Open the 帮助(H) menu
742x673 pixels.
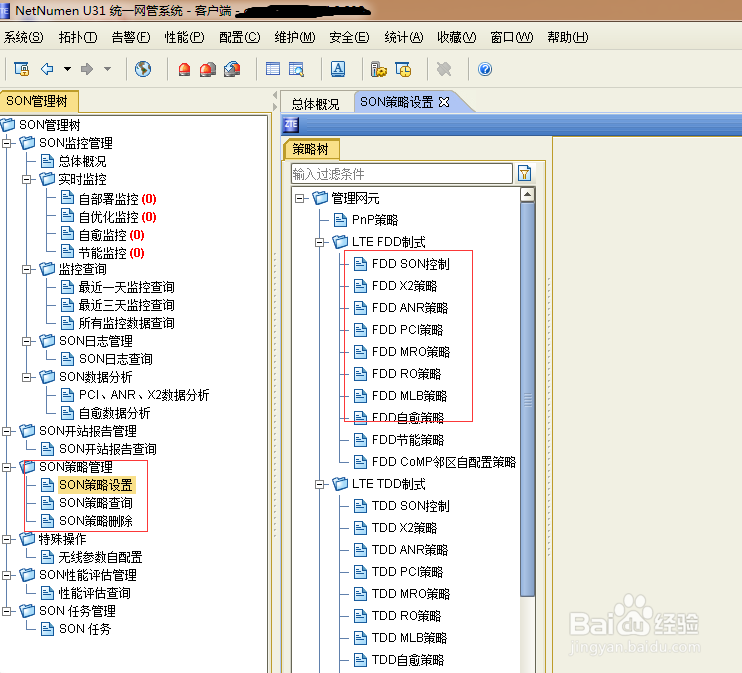(x=567, y=37)
